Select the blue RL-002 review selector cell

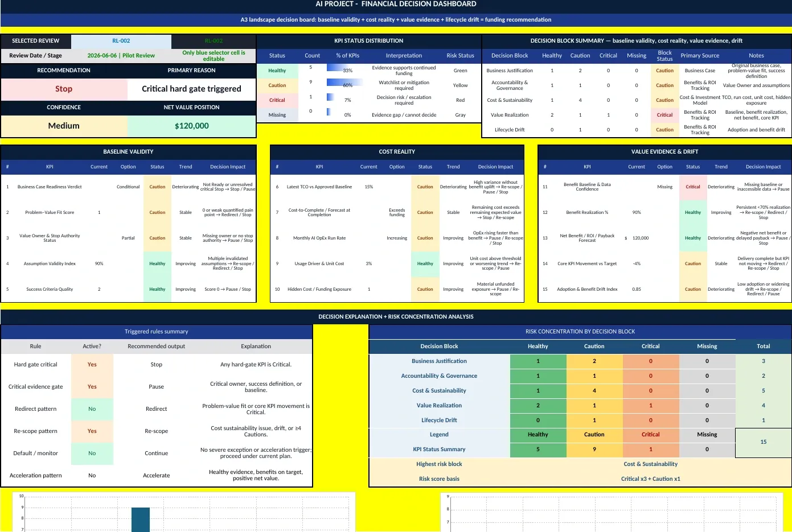[x=121, y=41]
